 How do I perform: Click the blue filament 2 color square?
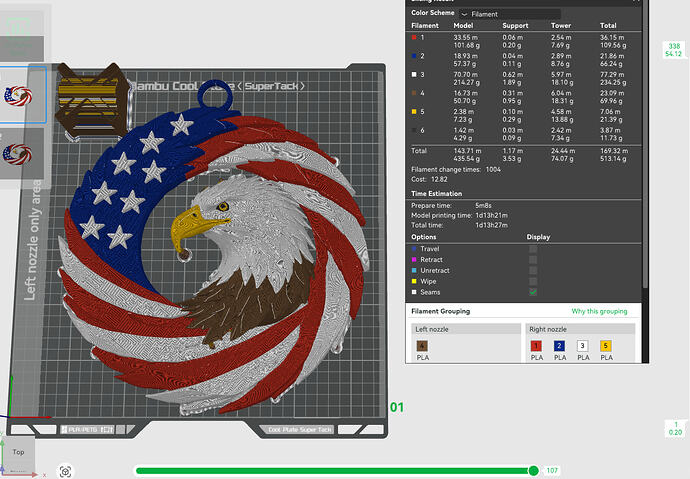[414, 56]
